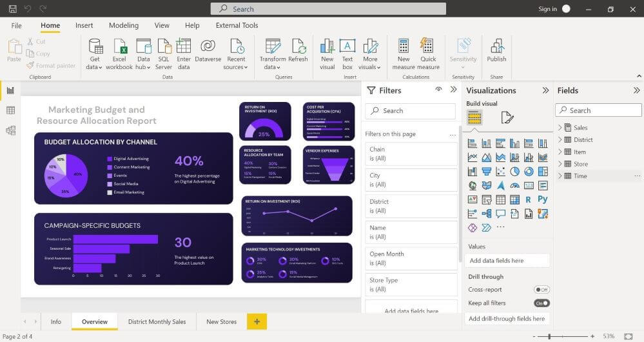Choose the KPI visual
The width and height of the screenshot is (644, 342).
coord(473,200)
